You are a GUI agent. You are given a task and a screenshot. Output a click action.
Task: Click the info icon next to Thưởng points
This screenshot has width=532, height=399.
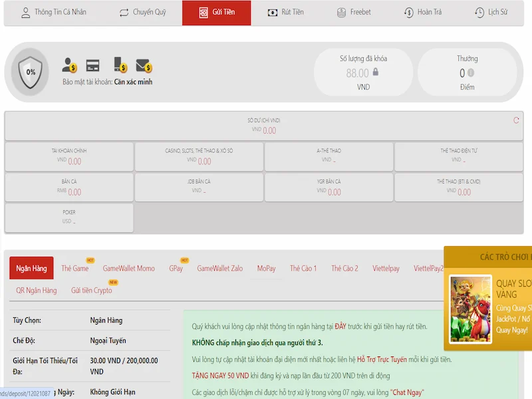click(471, 73)
